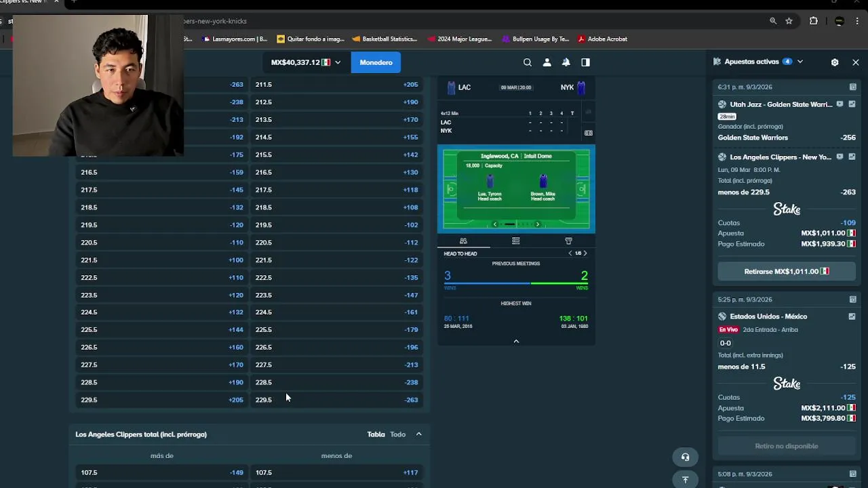Screen dimensions: 868x488
Task: Open stats chart icon for Los Angeles Clippers bet
Action: [852, 157]
